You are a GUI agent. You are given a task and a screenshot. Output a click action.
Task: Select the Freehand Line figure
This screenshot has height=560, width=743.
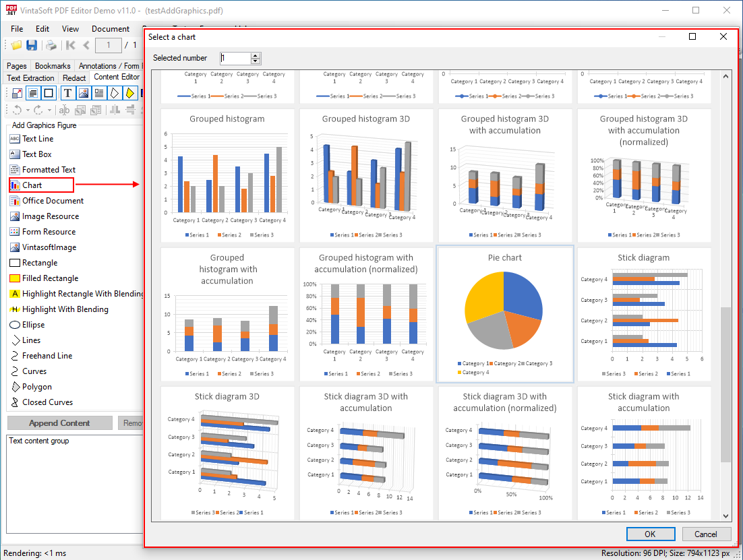coord(47,356)
